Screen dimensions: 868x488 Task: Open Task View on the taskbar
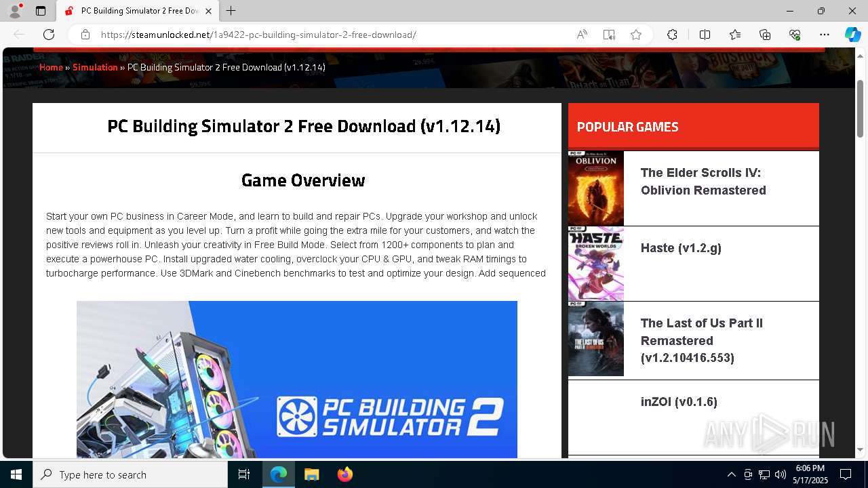click(244, 474)
